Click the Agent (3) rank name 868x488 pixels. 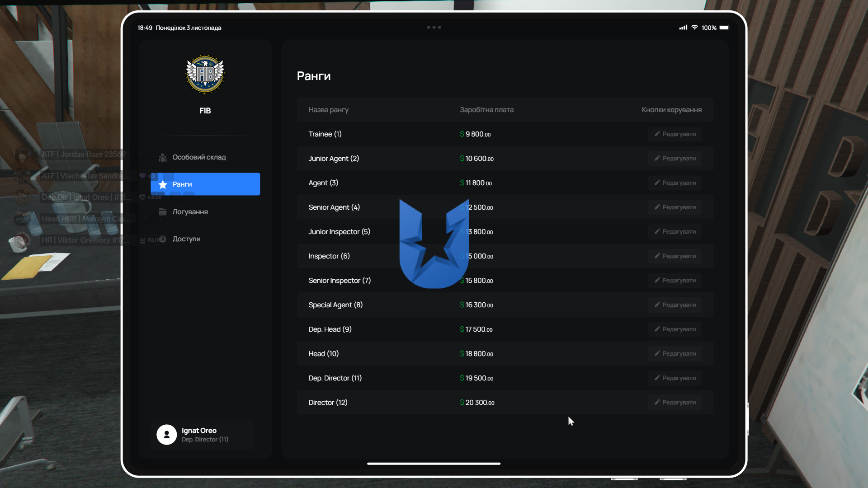[x=323, y=183]
